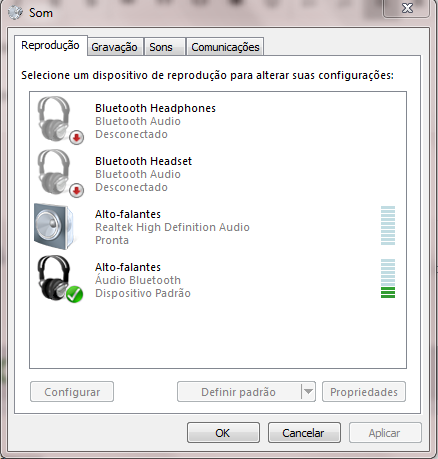Image resolution: width=438 pixels, height=459 pixels.
Task: Switch to the Sons tab
Action: (x=161, y=47)
